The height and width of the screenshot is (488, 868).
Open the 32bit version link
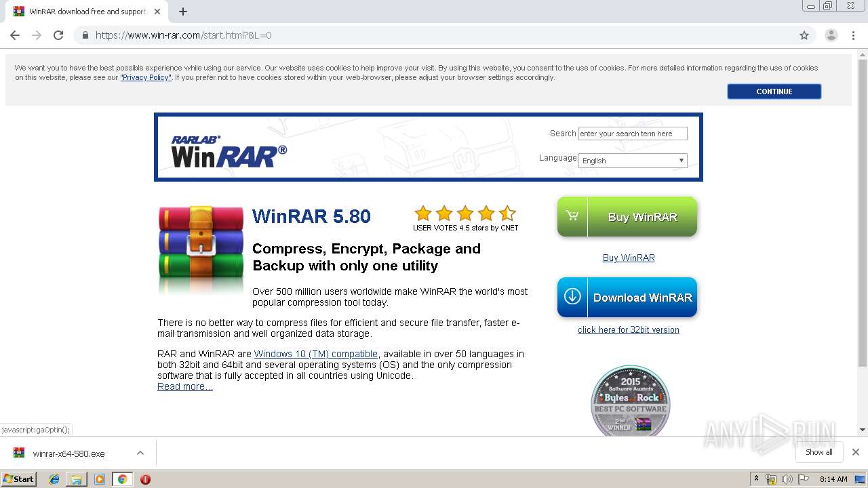tap(628, 330)
